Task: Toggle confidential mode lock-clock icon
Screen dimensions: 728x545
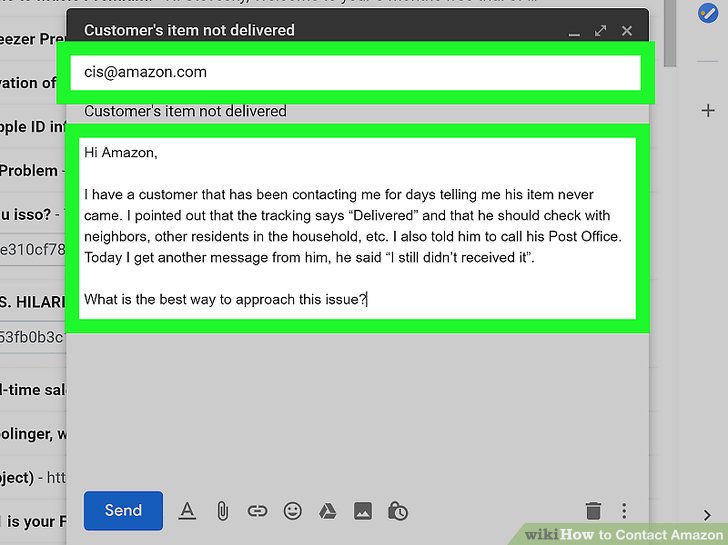Action: (398, 512)
